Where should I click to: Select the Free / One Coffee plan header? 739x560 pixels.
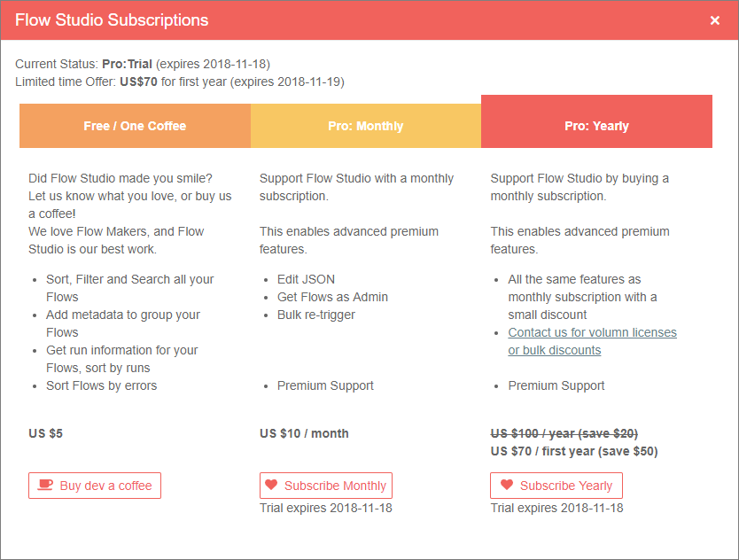click(135, 126)
